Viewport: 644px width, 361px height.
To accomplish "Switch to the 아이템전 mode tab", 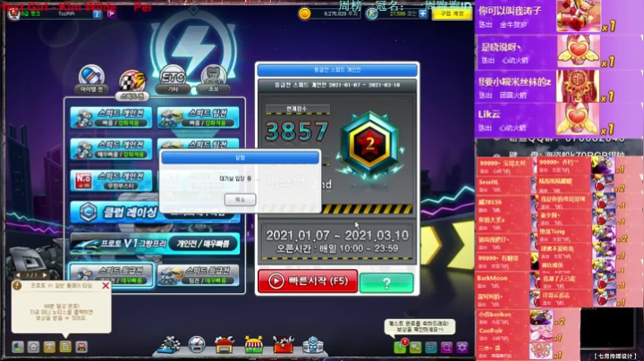I will (x=91, y=80).
